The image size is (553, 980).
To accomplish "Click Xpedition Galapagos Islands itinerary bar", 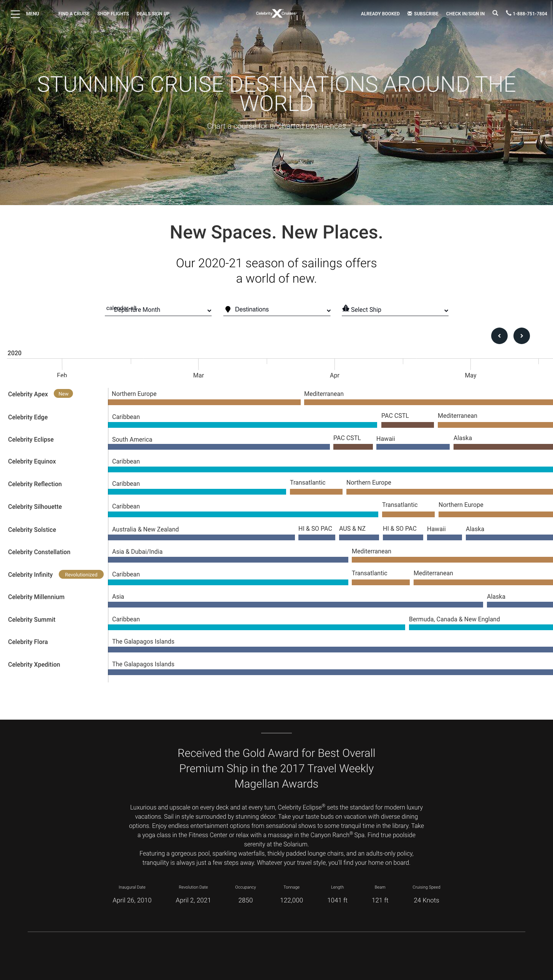I will [x=330, y=672].
